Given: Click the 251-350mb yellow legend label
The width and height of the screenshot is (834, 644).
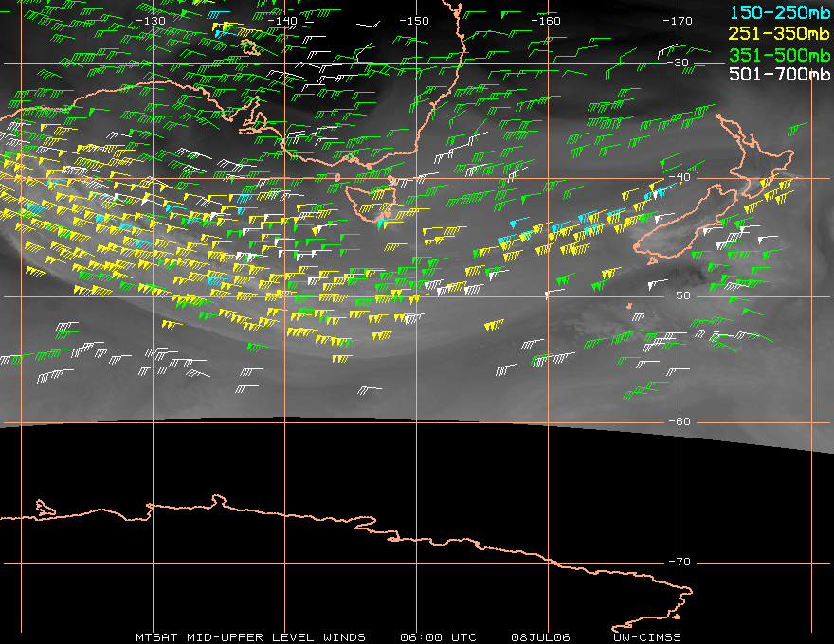Looking at the screenshot, I should point(779,33).
